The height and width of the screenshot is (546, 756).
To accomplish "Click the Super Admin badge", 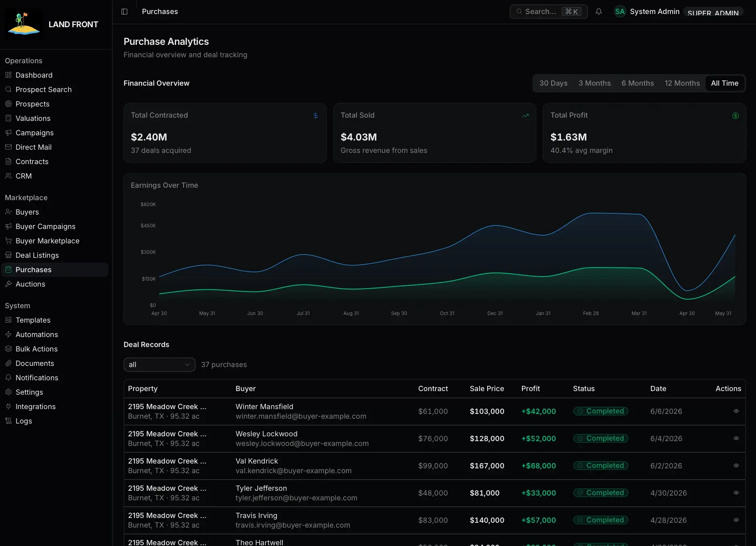I will pyautogui.click(x=713, y=12).
